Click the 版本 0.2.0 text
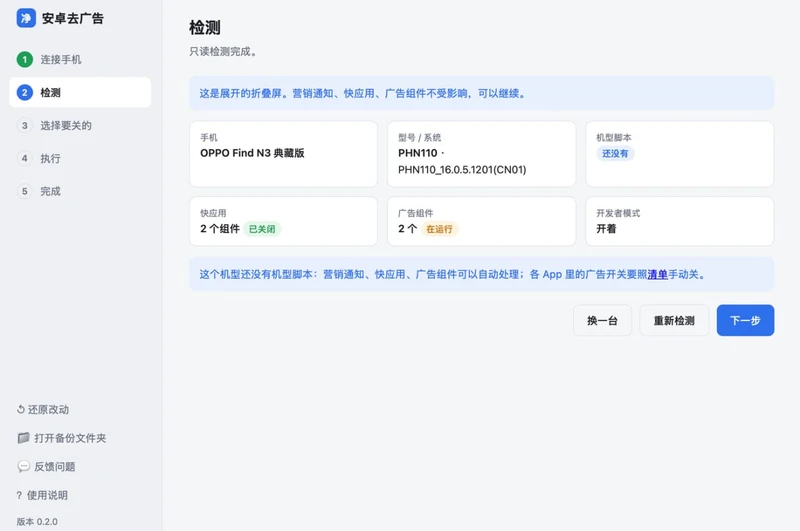The height and width of the screenshot is (531, 800). (x=37, y=522)
